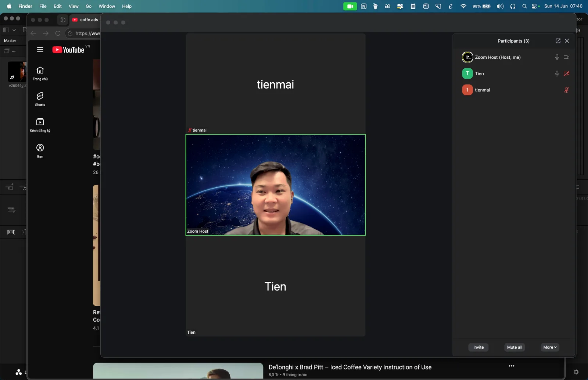
Task: Open Kênh đăng ký in YouTube sidebar
Action: 40,125
